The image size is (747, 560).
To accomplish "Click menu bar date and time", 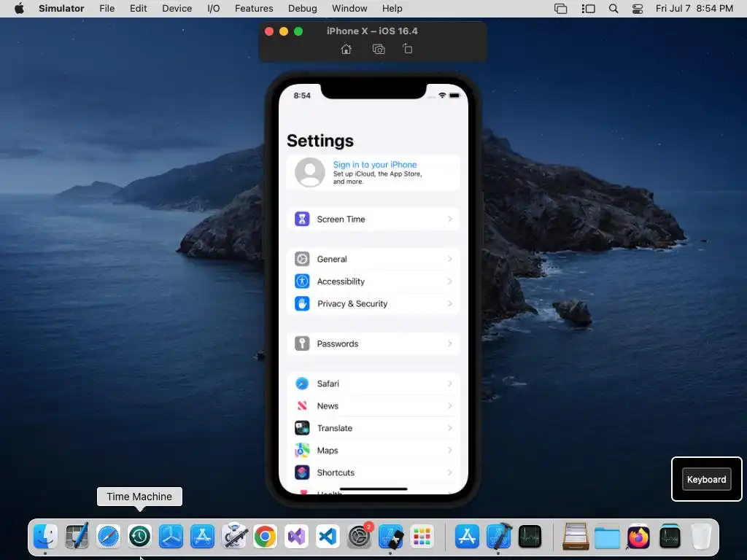I will [x=694, y=9].
